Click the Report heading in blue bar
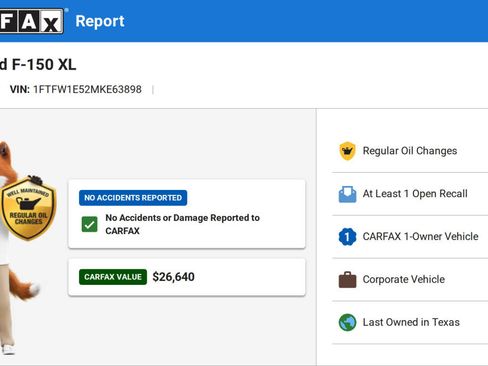The image size is (488, 366). (100, 21)
